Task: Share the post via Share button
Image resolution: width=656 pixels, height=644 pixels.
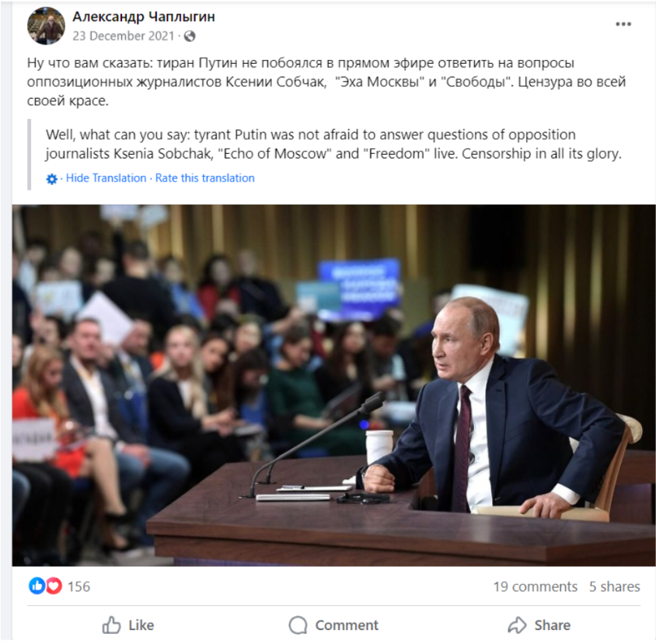Action: click(x=539, y=625)
